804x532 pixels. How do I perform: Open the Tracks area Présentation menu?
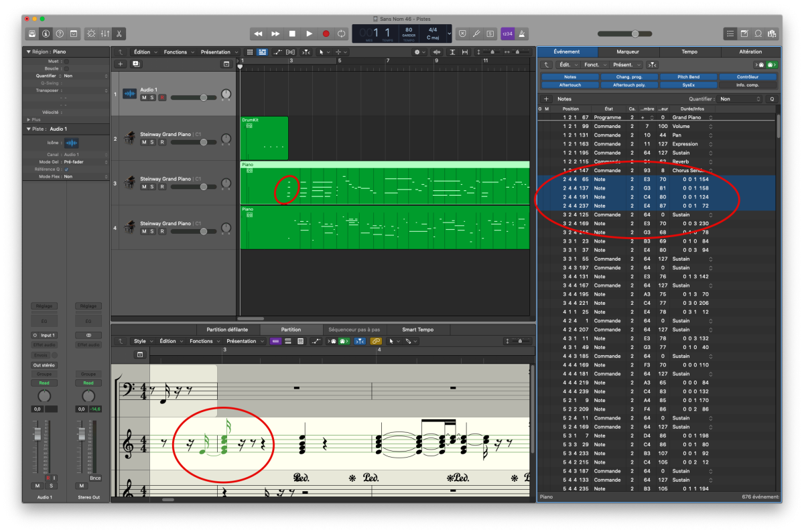coord(218,52)
